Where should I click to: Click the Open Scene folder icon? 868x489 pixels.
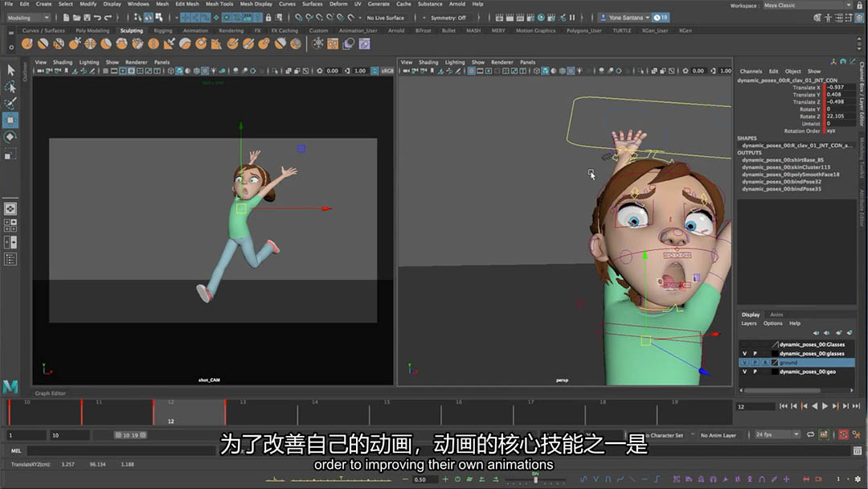(77, 18)
